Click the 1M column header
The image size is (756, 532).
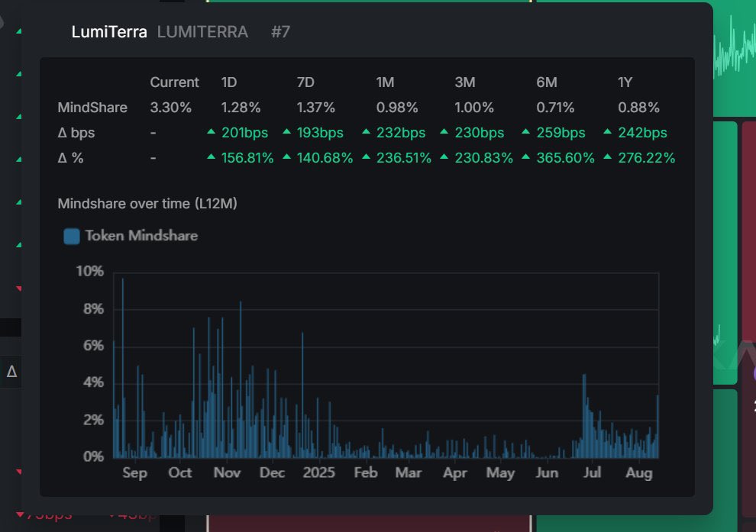[385, 82]
